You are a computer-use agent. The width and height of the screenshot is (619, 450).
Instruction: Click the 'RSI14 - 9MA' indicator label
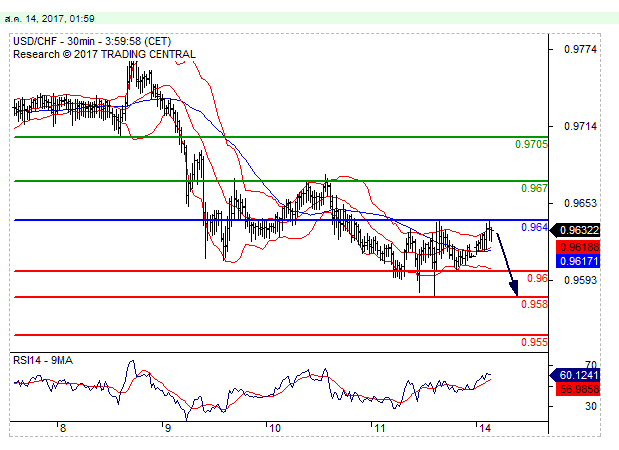43,360
